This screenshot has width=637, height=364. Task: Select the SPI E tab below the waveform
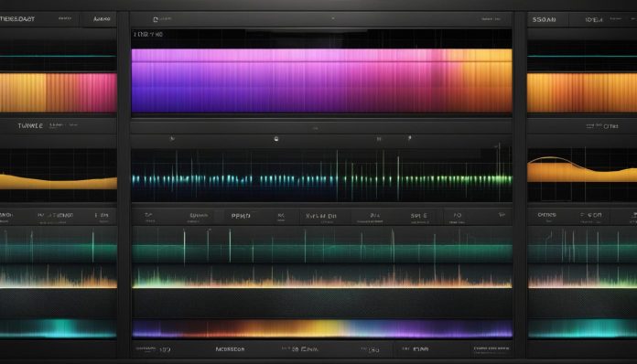[418, 216]
